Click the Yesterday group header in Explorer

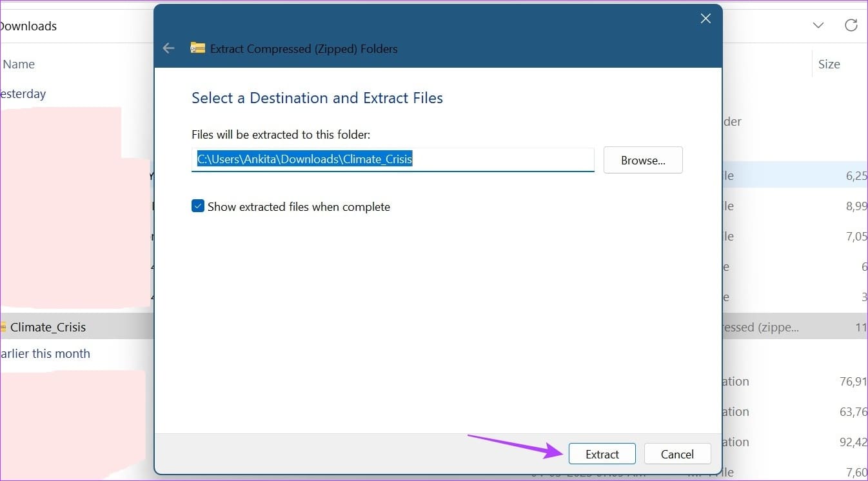tap(23, 93)
